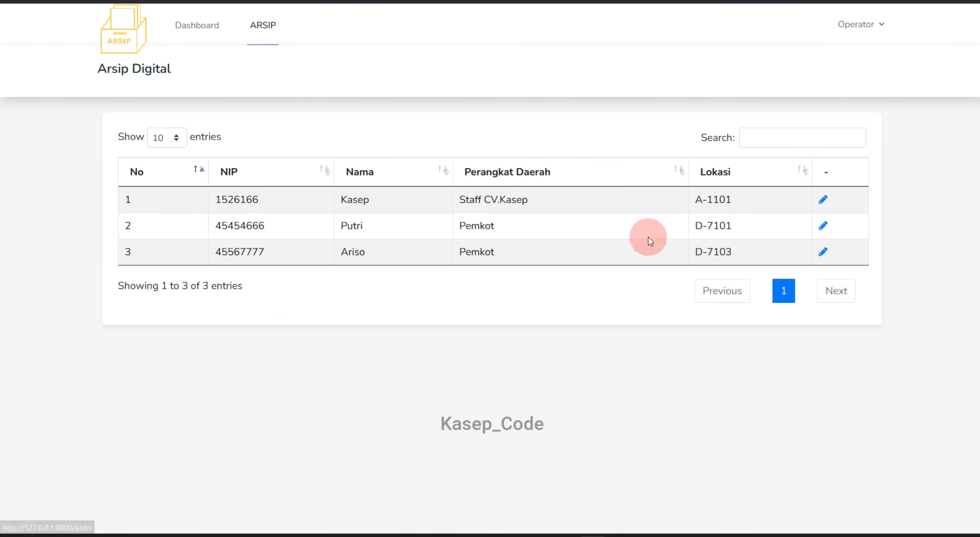Edit the Putri row with pencil icon
The image size is (980, 537).
(822, 226)
